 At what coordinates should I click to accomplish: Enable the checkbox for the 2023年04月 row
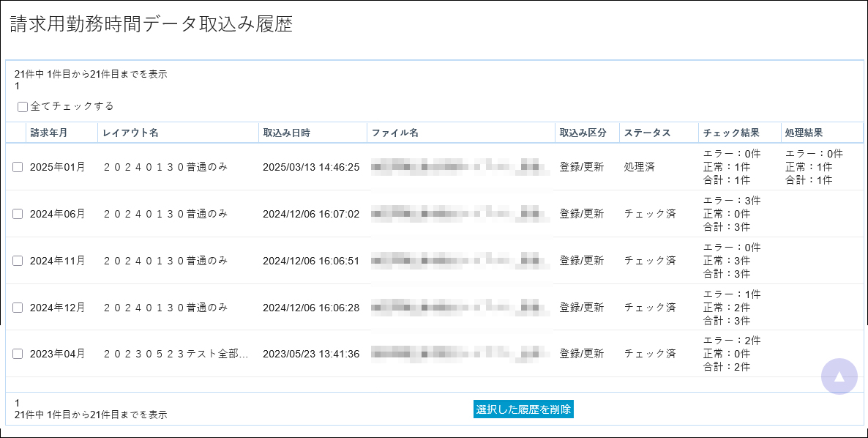click(18, 354)
